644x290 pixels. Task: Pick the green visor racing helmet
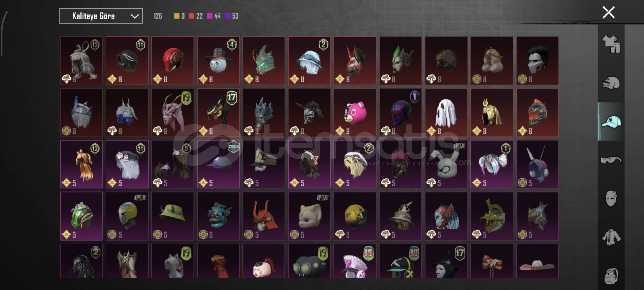point(82,216)
